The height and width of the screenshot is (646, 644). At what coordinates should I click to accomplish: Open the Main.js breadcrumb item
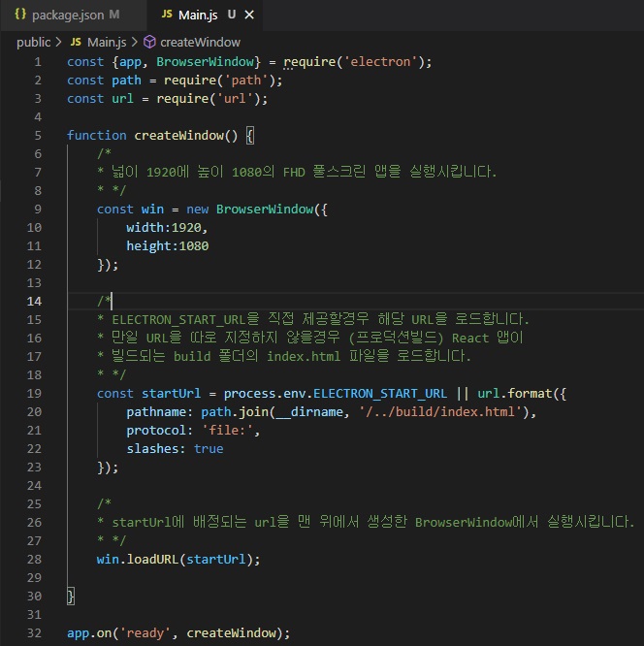coord(107,42)
